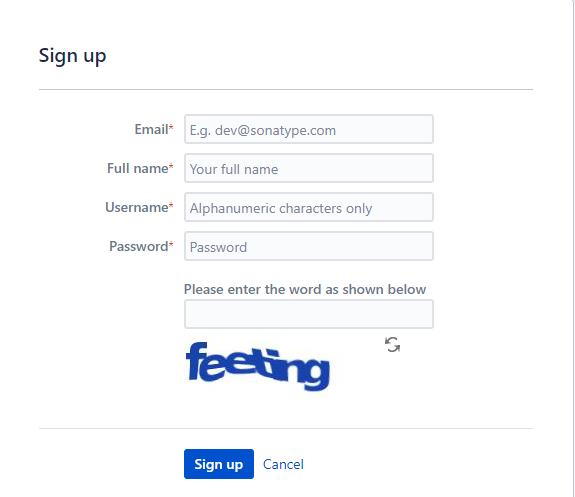Click the red asterisk beside Full name
This screenshot has width=575, height=497.
click(x=171, y=165)
